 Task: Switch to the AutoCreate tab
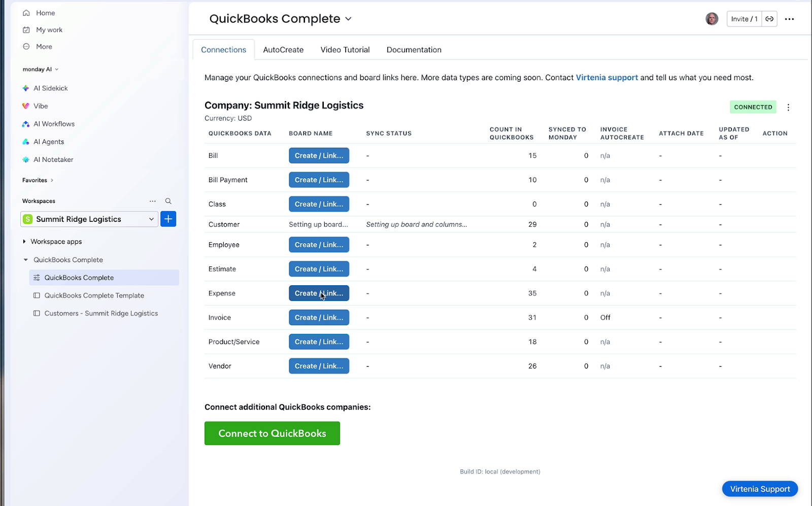(x=283, y=50)
